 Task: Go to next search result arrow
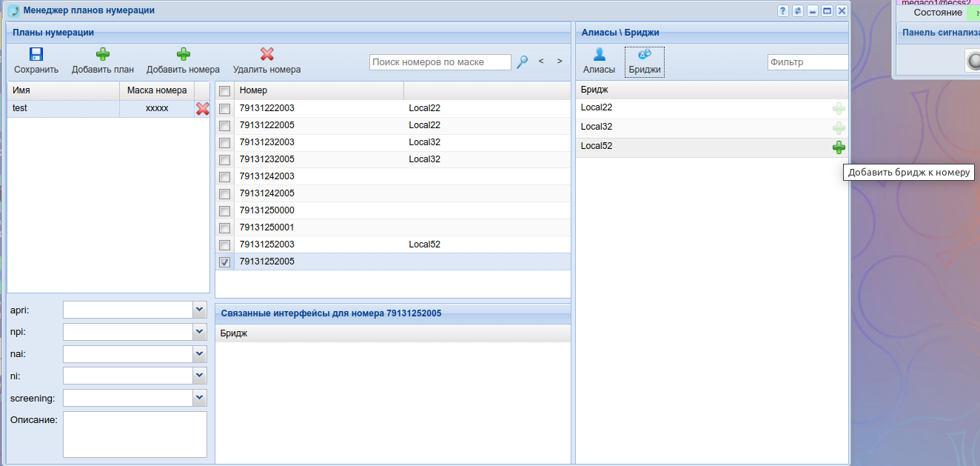(560, 61)
